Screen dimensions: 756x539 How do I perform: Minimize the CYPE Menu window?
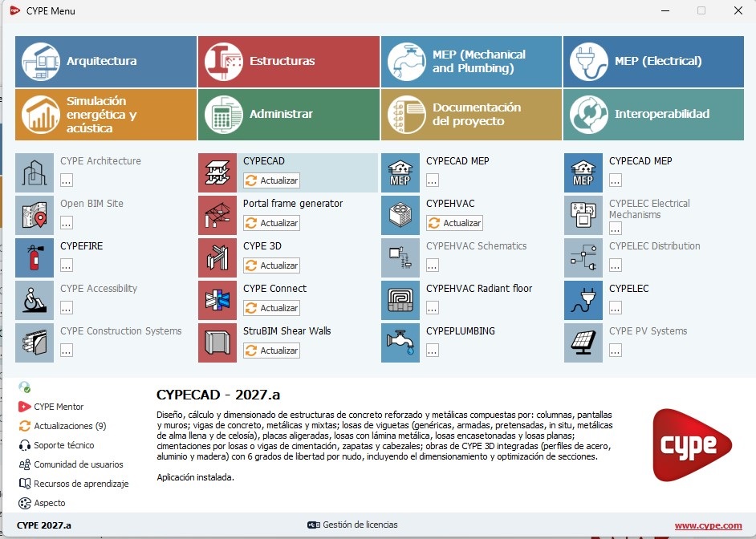pos(665,10)
